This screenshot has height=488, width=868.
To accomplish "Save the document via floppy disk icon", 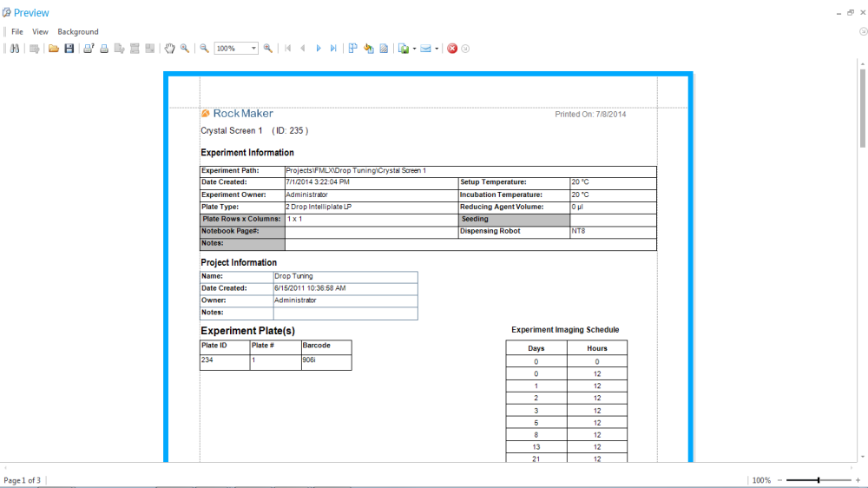I will [x=69, y=49].
